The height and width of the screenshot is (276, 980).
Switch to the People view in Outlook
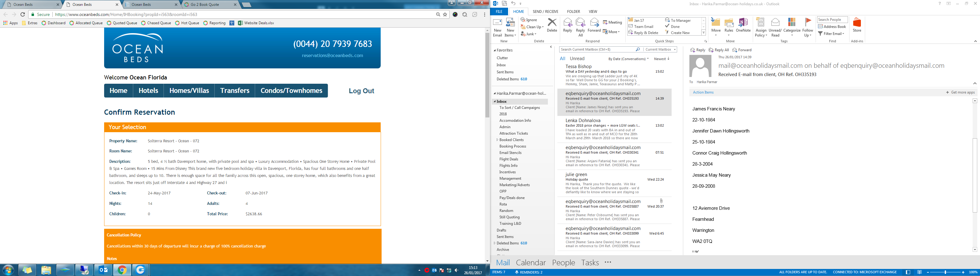563,263
